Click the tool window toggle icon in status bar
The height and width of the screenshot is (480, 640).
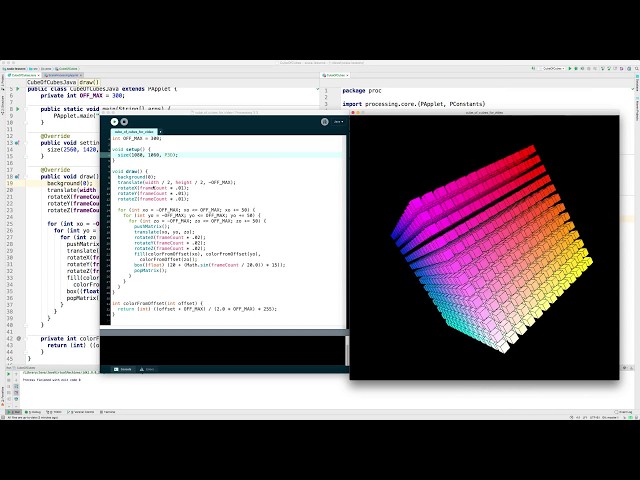pyautogui.click(x=3, y=418)
